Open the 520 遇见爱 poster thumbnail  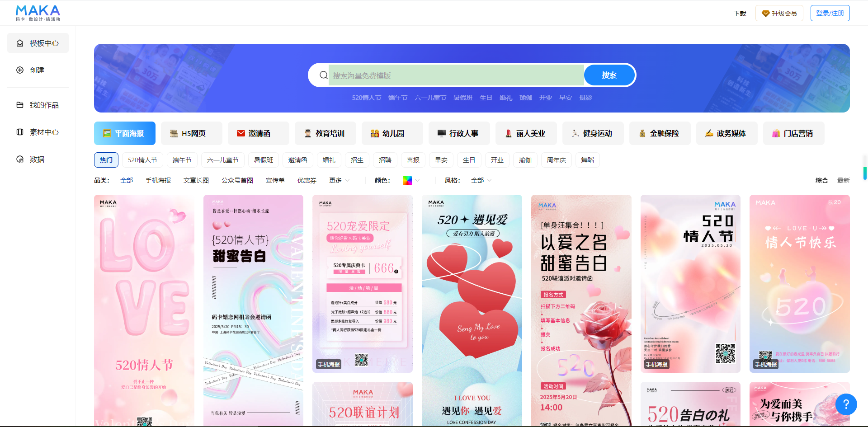(x=472, y=310)
